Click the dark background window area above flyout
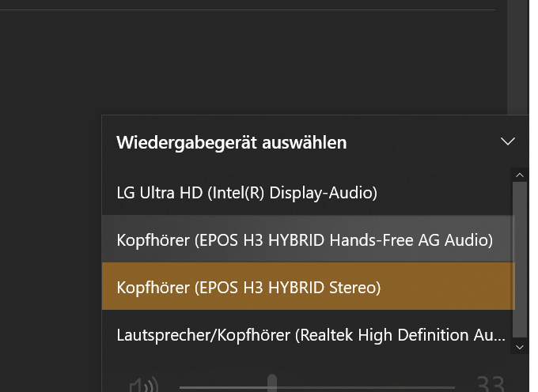This screenshot has width=538, height=392. [x=237, y=63]
